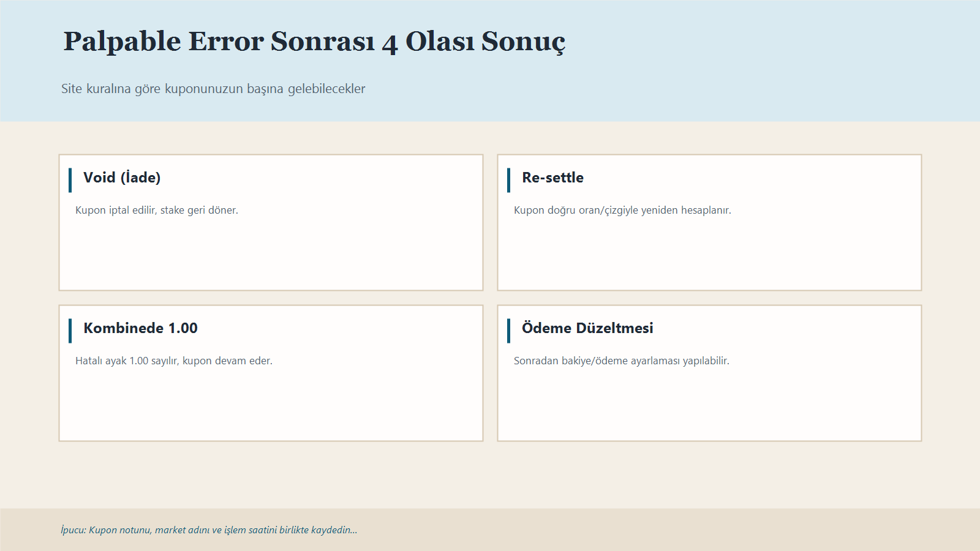Click the description under Ödeme Düzeltmesi
The height and width of the screenshot is (551, 980).
click(x=622, y=361)
